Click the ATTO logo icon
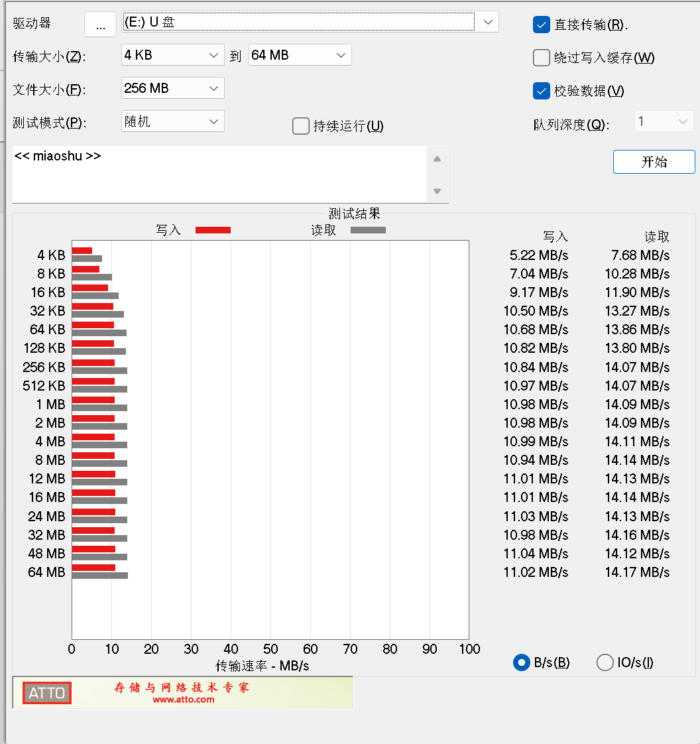 [x=46, y=692]
